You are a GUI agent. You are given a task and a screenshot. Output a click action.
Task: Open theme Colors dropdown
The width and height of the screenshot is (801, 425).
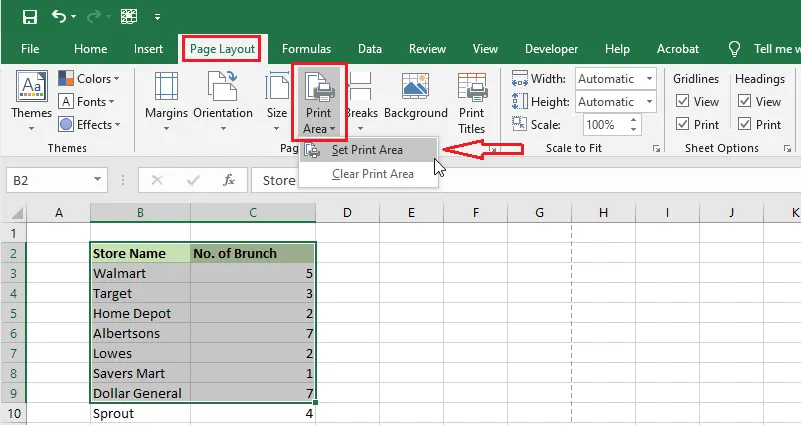89,79
